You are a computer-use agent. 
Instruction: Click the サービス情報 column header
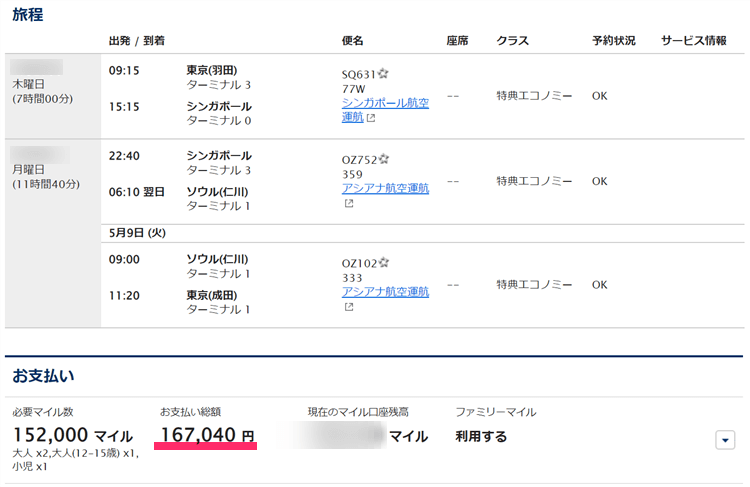[x=693, y=41]
